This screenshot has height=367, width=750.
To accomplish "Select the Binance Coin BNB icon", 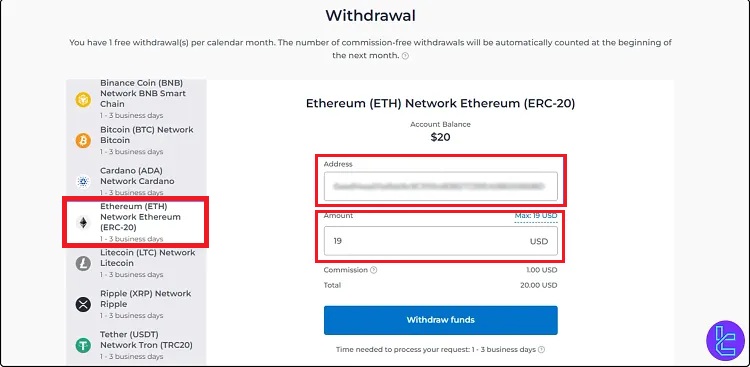I will tap(83, 100).
